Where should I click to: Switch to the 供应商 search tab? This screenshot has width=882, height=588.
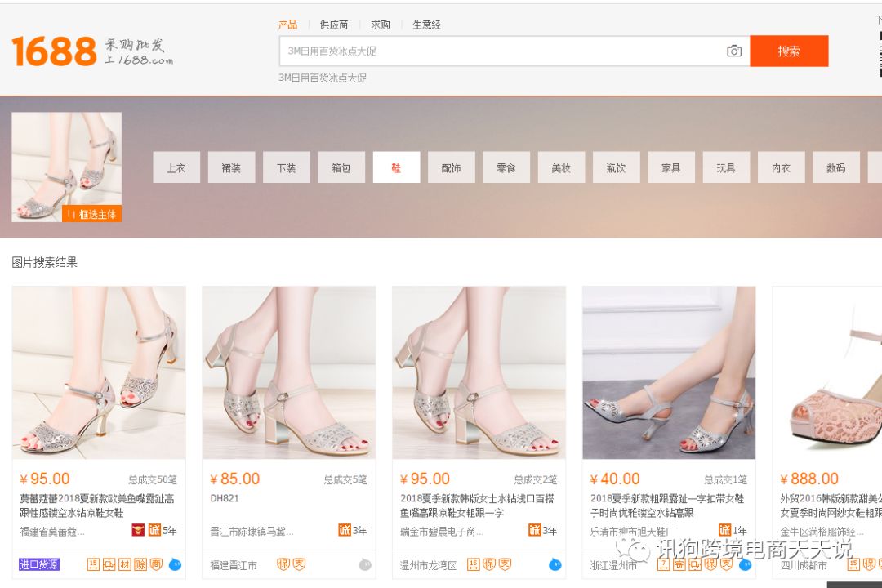335,24
